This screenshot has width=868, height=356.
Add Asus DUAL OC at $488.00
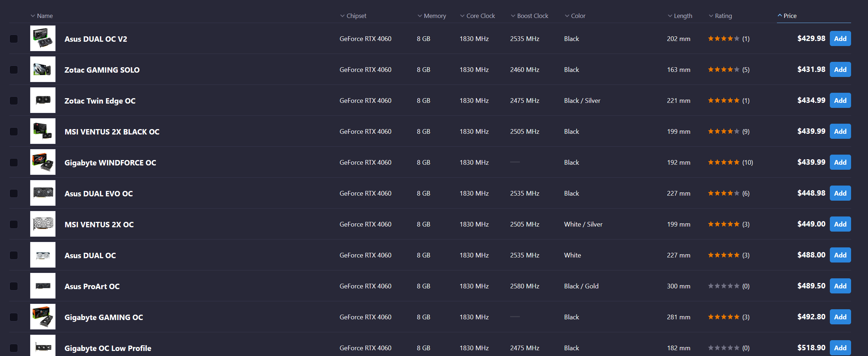click(840, 255)
